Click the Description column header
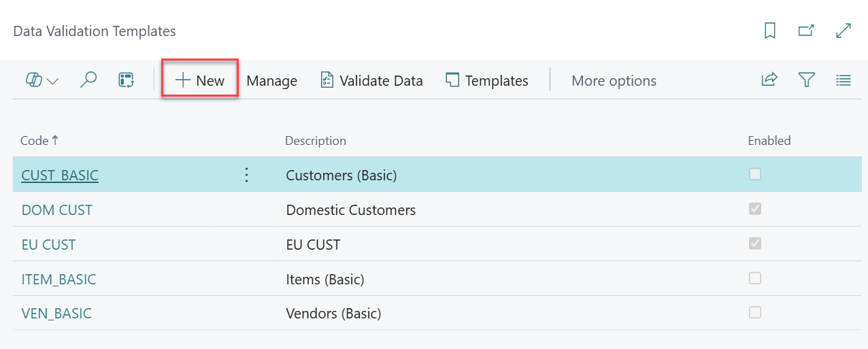868x349 pixels. (316, 141)
